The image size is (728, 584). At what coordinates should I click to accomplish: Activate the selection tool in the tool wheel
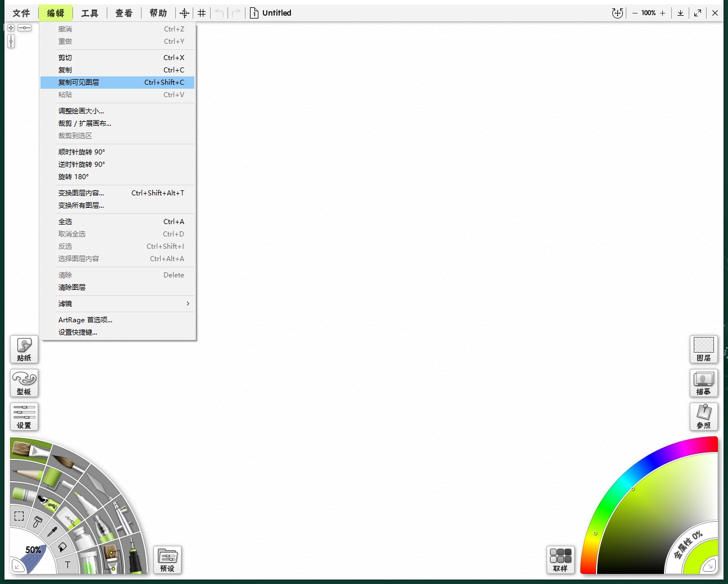19,515
